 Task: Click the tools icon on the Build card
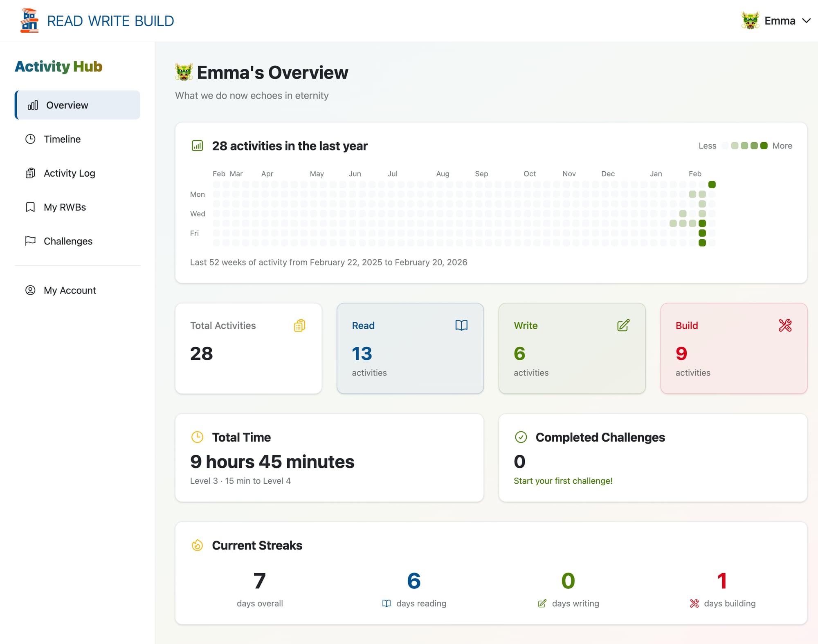(785, 325)
